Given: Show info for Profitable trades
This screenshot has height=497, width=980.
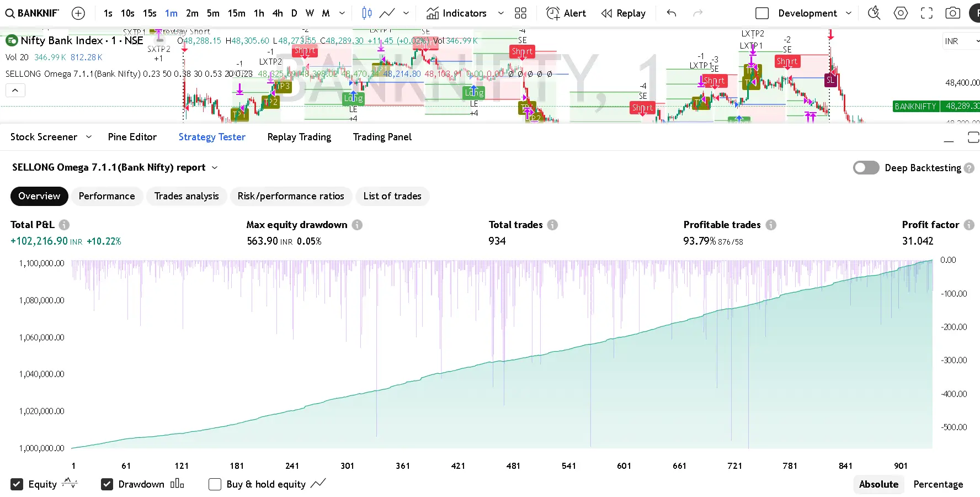Looking at the screenshot, I should (x=771, y=225).
